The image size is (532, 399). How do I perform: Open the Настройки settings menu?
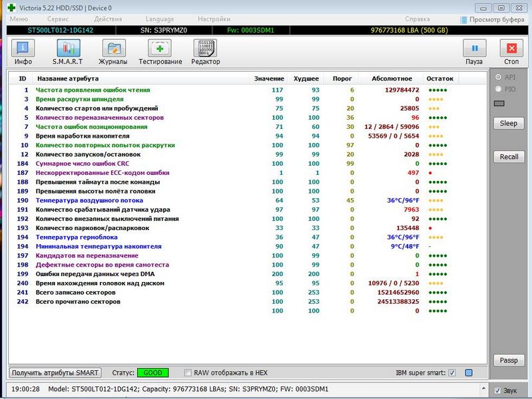(214, 19)
